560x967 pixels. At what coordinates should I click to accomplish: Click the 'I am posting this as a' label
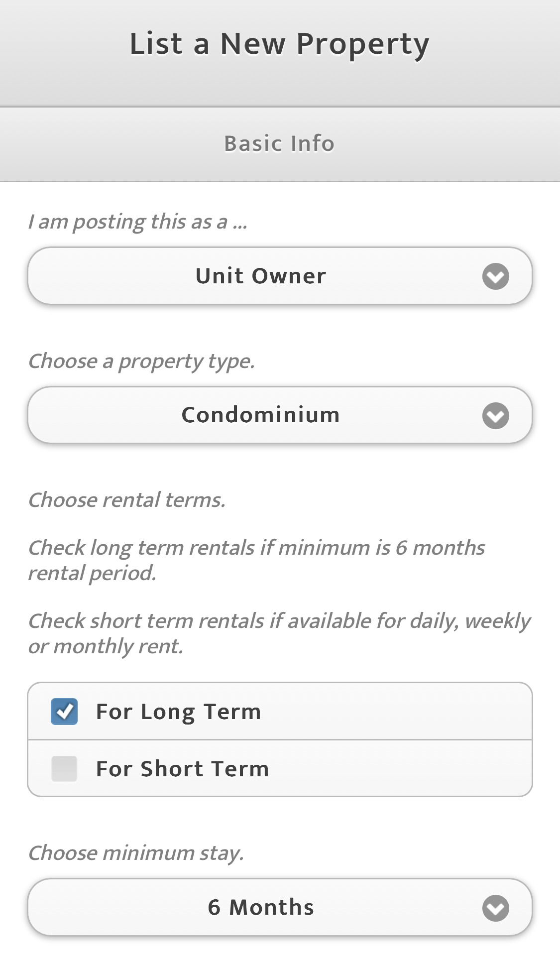click(x=137, y=222)
